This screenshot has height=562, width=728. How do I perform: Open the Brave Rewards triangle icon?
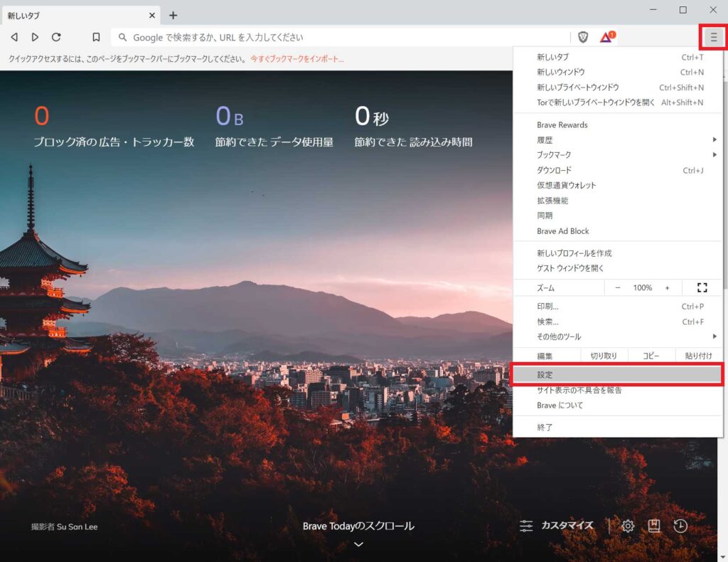(x=606, y=37)
